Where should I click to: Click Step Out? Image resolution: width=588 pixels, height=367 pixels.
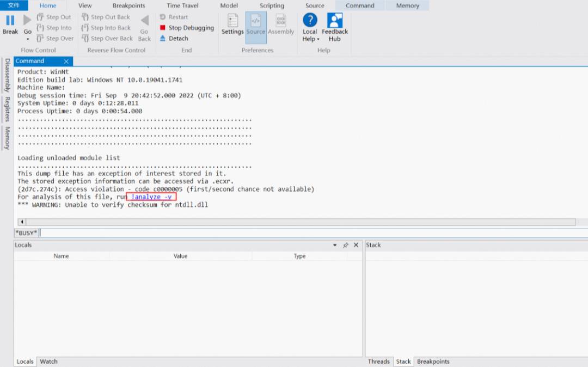[54, 17]
